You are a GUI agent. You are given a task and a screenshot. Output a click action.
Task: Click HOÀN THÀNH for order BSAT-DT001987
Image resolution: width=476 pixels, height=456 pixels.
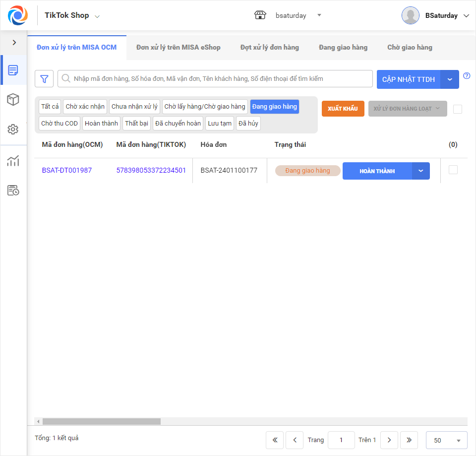377,171
